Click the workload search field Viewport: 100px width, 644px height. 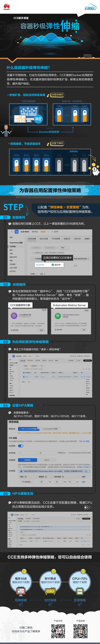(60, 253)
